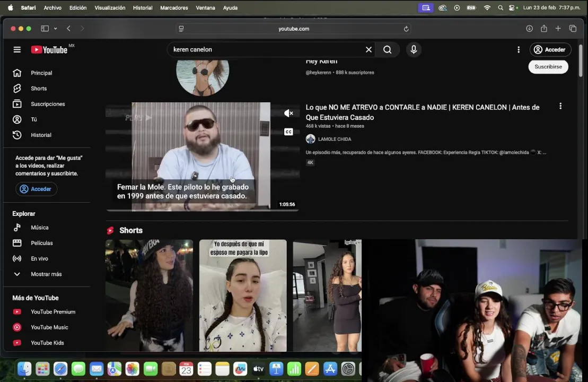This screenshot has width=588, height=382.
Task: Open Finder from the Dock
Action: point(24,369)
